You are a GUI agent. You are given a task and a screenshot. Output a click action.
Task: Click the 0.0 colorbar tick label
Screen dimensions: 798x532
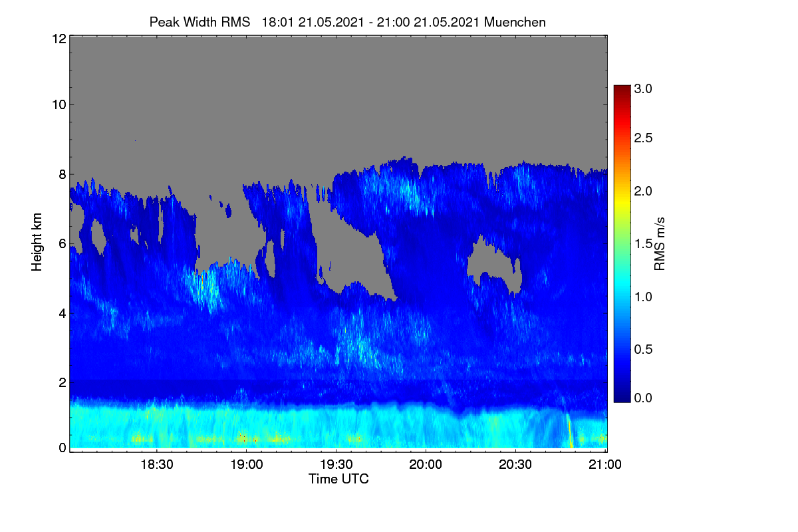[x=643, y=398]
